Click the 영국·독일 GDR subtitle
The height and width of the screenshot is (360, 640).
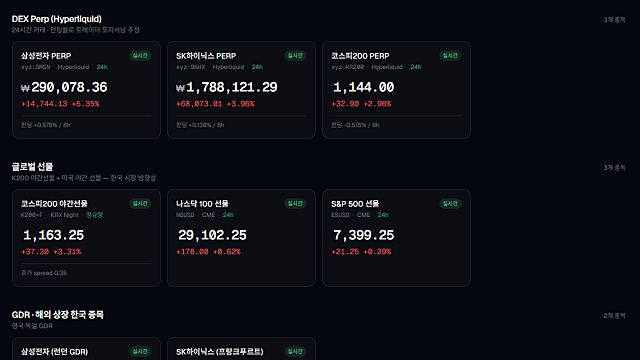[32, 326]
